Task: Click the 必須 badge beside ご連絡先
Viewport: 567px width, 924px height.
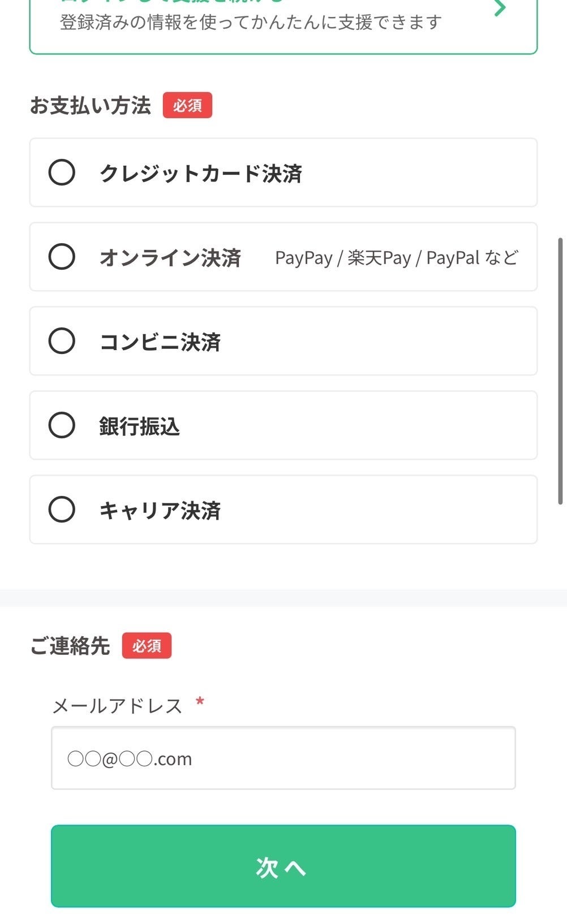Action: click(x=147, y=646)
